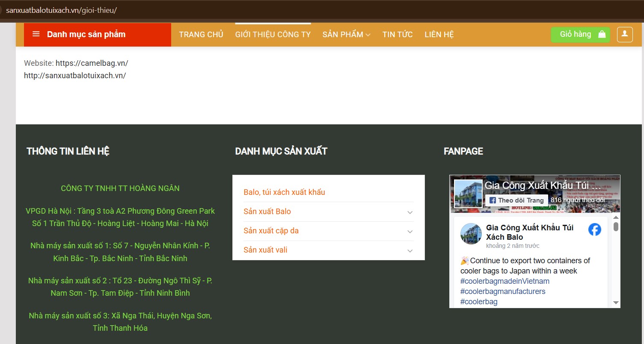644x344 pixels.
Task: Expand the Sản xuất cặp da category
Action: 410,232
